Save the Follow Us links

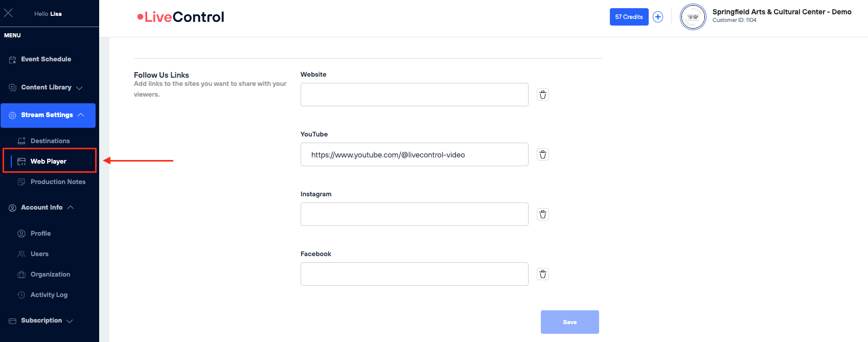569,322
